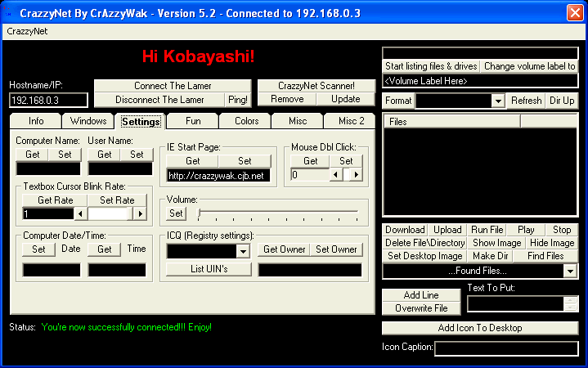Viewport: 588px width, 368px height.
Task: Click left arrow of mouse double-click scrollbar
Action: coord(336,175)
